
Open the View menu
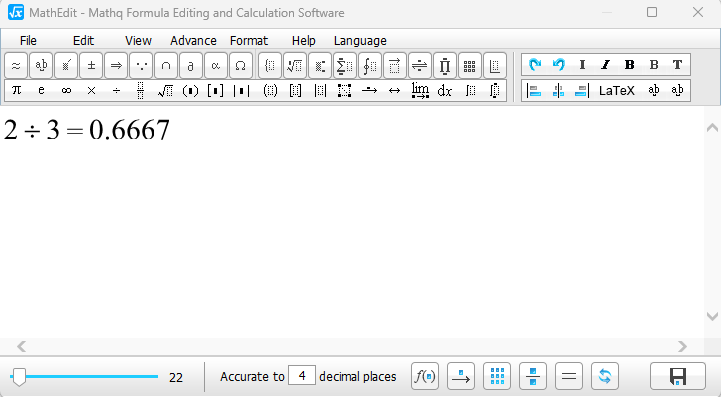click(x=138, y=40)
